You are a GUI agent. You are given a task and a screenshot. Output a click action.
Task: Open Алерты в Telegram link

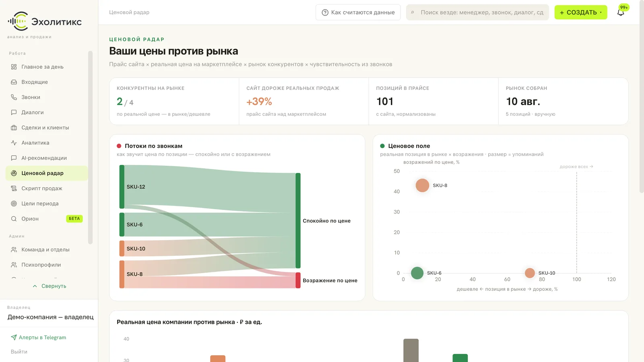[39, 337]
